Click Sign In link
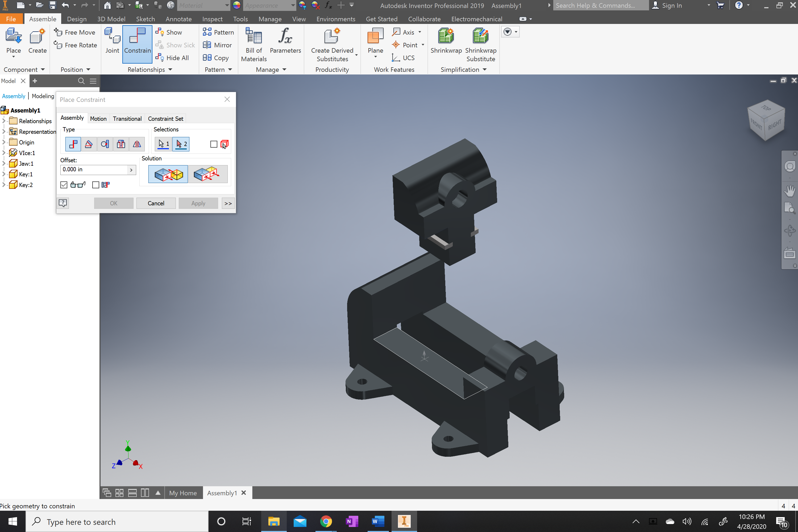This screenshot has width=798, height=532. [667, 5]
